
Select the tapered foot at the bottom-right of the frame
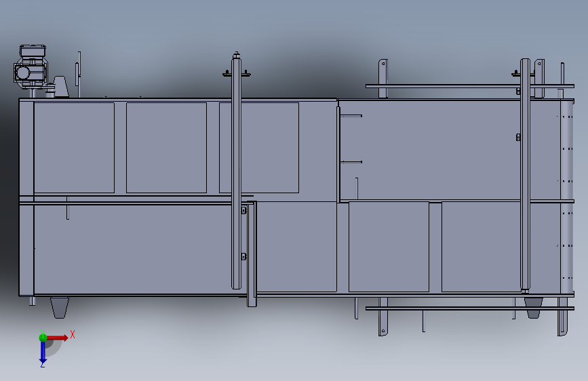point(533,308)
